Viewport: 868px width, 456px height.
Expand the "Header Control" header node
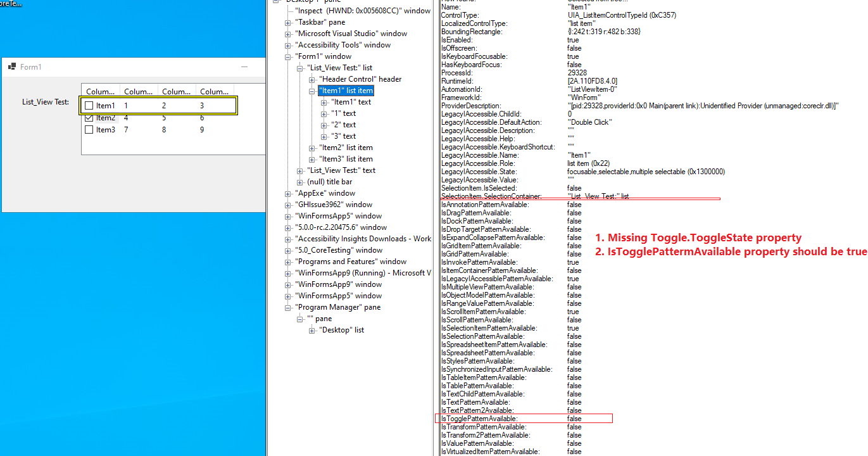tap(311, 79)
